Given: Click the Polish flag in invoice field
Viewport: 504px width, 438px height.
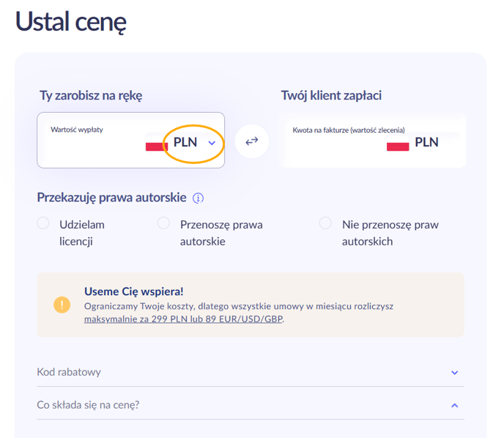Looking at the screenshot, I should click(x=398, y=143).
